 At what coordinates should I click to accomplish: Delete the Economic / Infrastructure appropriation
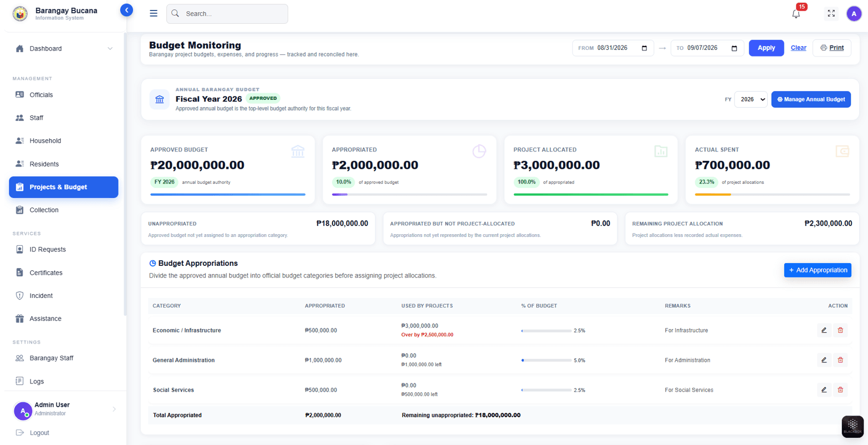(x=840, y=330)
